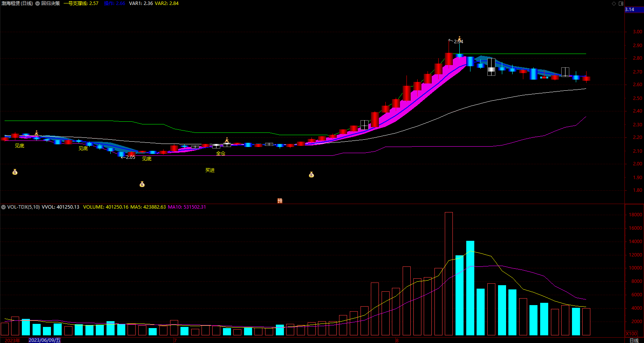Click the 3.00 price axis label

coord(637,32)
